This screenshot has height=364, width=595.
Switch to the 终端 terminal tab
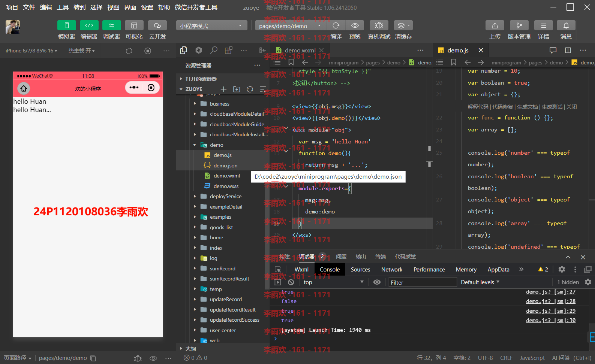click(381, 257)
